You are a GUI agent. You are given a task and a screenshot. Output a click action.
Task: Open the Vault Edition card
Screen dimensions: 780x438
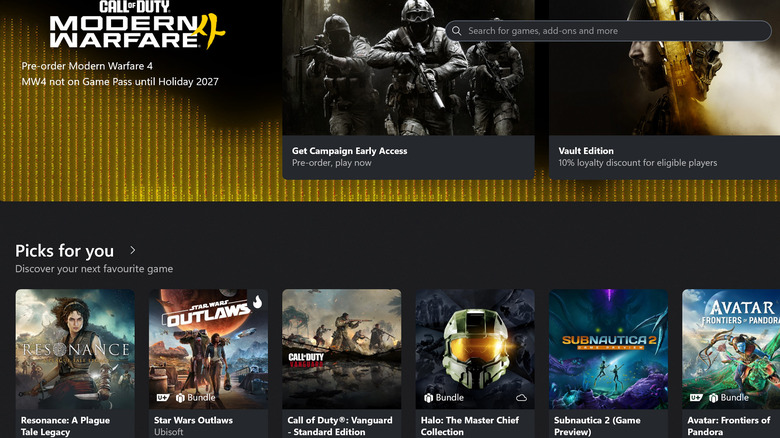tap(665, 90)
